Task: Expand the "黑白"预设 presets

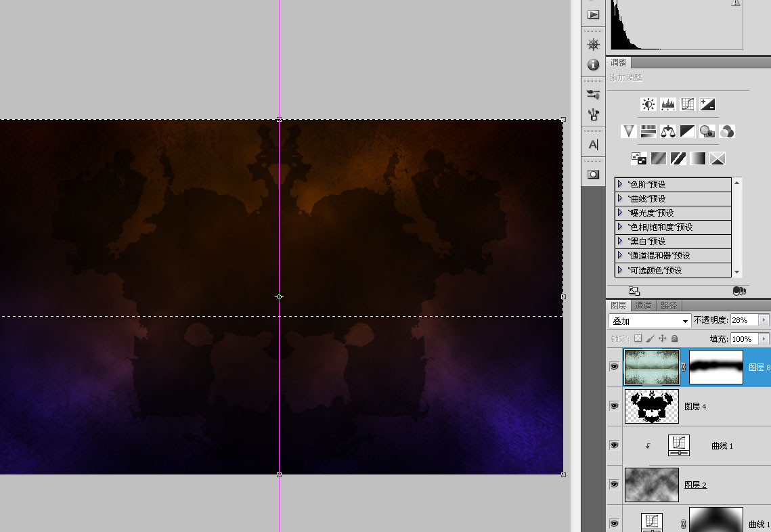Action: point(620,241)
